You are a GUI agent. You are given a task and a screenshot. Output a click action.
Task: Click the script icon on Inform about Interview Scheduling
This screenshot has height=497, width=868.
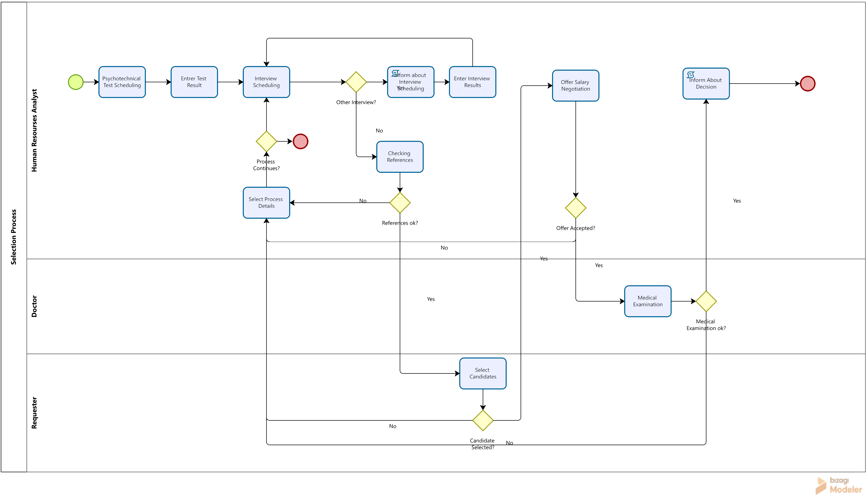pos(395,74)
